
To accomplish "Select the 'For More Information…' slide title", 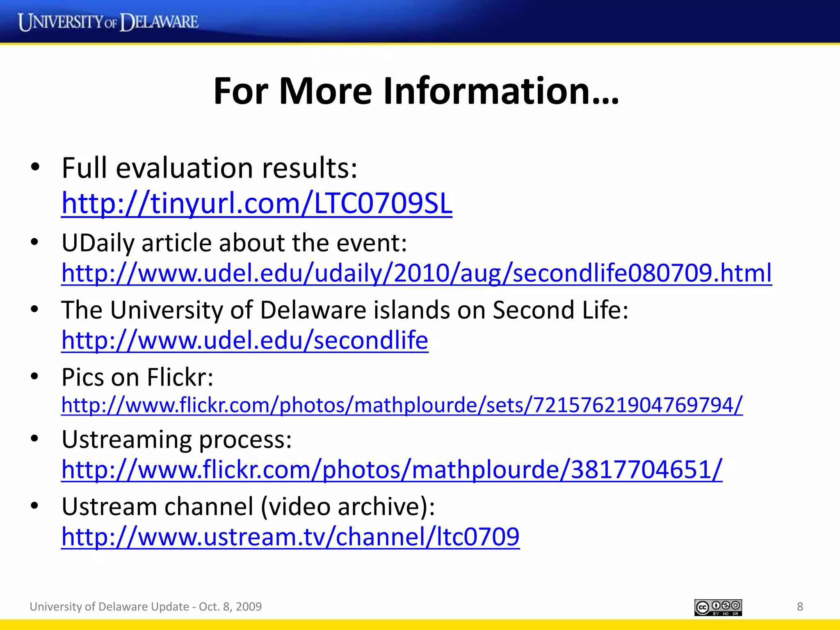I will tap(416, 91).
